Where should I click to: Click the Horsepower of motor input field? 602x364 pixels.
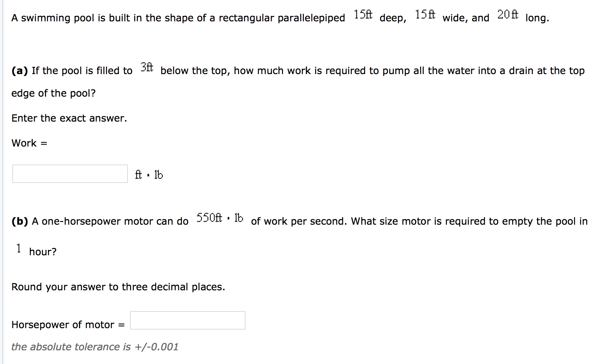click(x=187, y=320)
